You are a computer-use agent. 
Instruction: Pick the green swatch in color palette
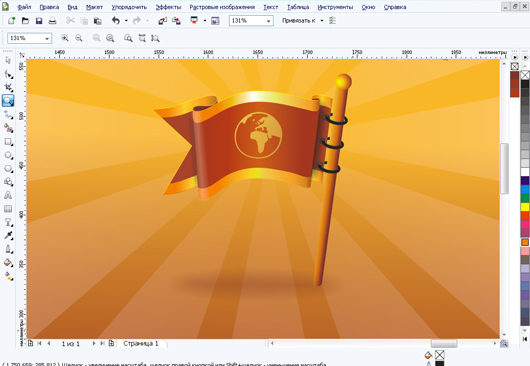(525, 198)
